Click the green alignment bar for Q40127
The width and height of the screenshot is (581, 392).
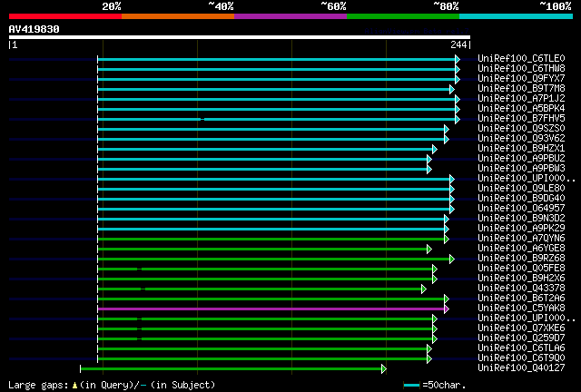click(x=231, y=368)
